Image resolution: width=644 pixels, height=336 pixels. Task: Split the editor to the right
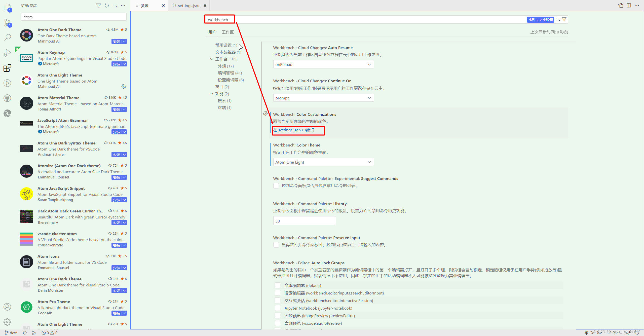629,6
